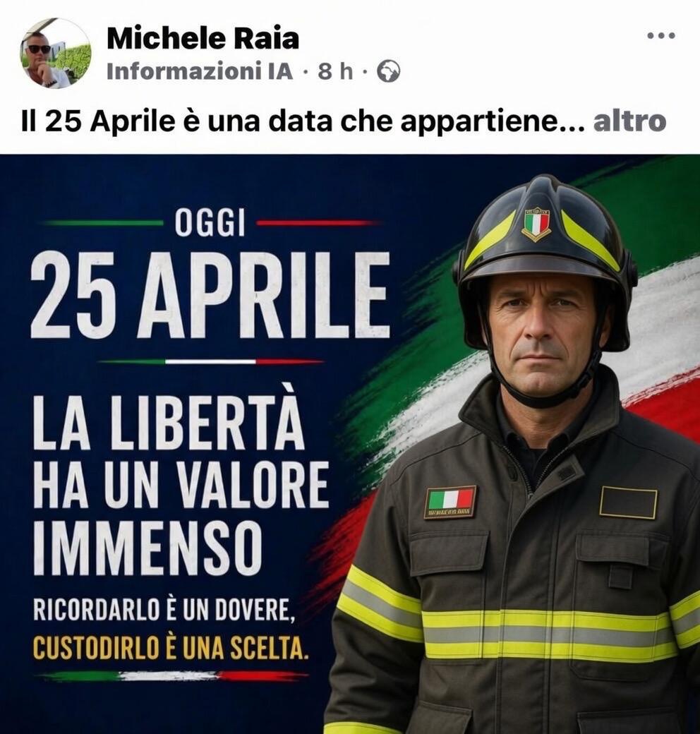
Task: Click the Italian flag patch on jacket
Action: [x=451, y=502]
